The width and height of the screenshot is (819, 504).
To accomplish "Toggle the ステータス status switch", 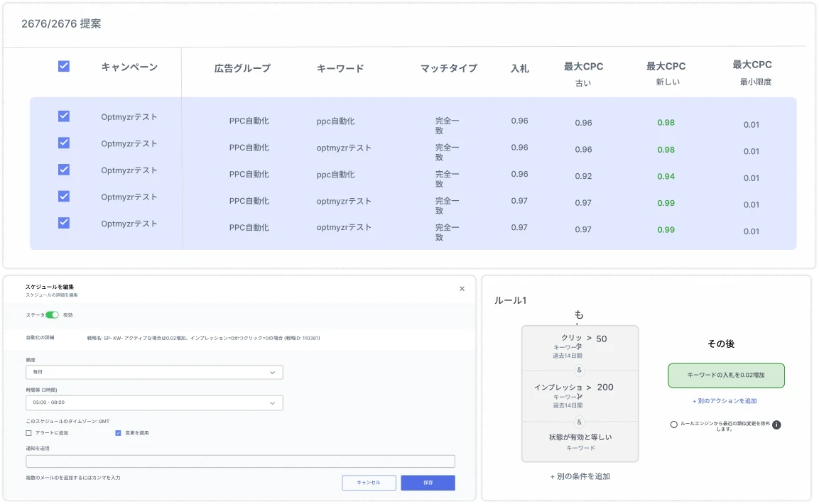I will point(53,314).
